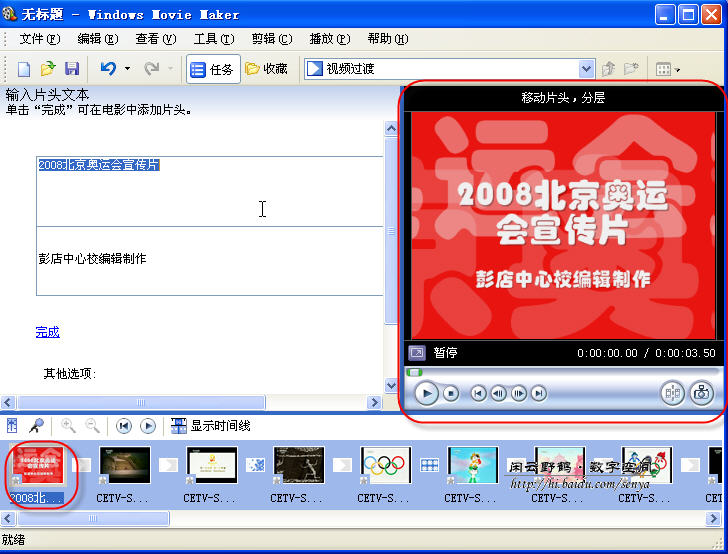
Task: Click the title text box with 2008北京奥运会宣传片
Action: 209,191
